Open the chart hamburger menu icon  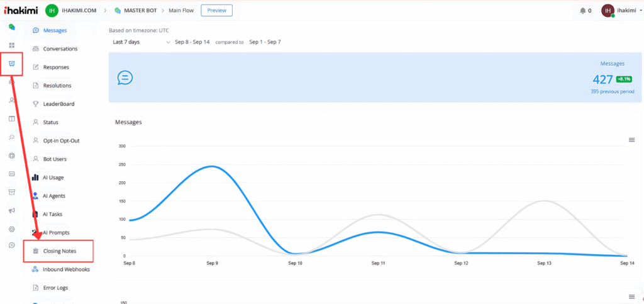[631, 140]
